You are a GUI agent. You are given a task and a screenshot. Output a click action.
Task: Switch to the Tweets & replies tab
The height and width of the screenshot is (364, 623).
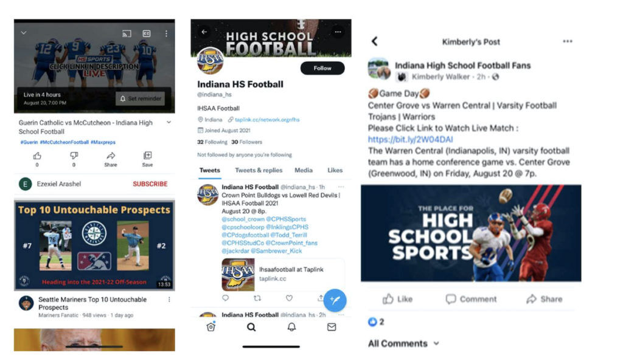point(259,170)
